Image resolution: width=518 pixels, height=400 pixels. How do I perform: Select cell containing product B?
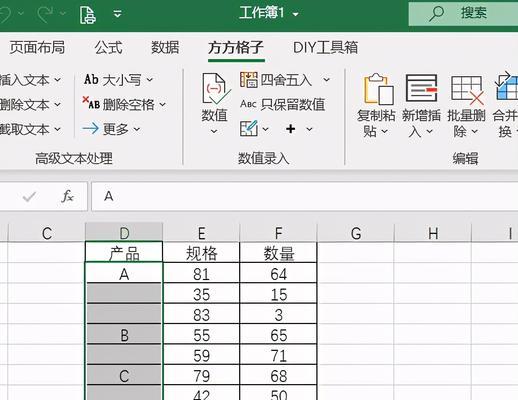click(x=124, y=334)
